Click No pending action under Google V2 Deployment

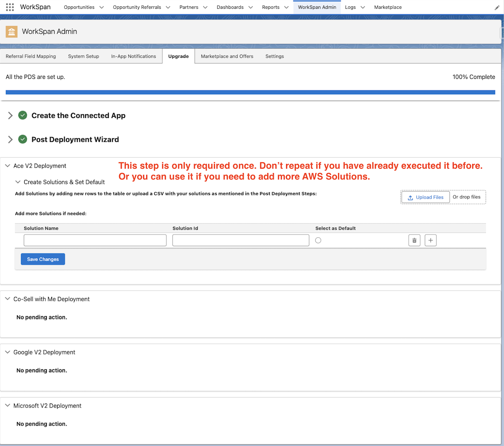[42, 370]
